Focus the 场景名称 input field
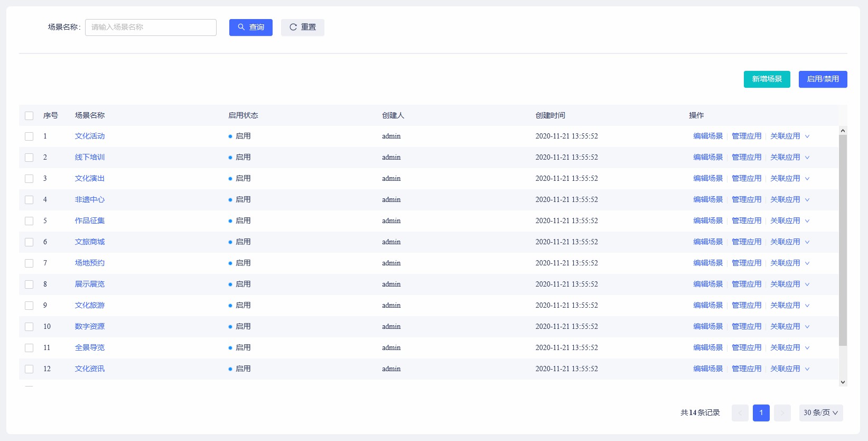Image resolution: width=868 pixels, height=441 pixels. [151, 27]
